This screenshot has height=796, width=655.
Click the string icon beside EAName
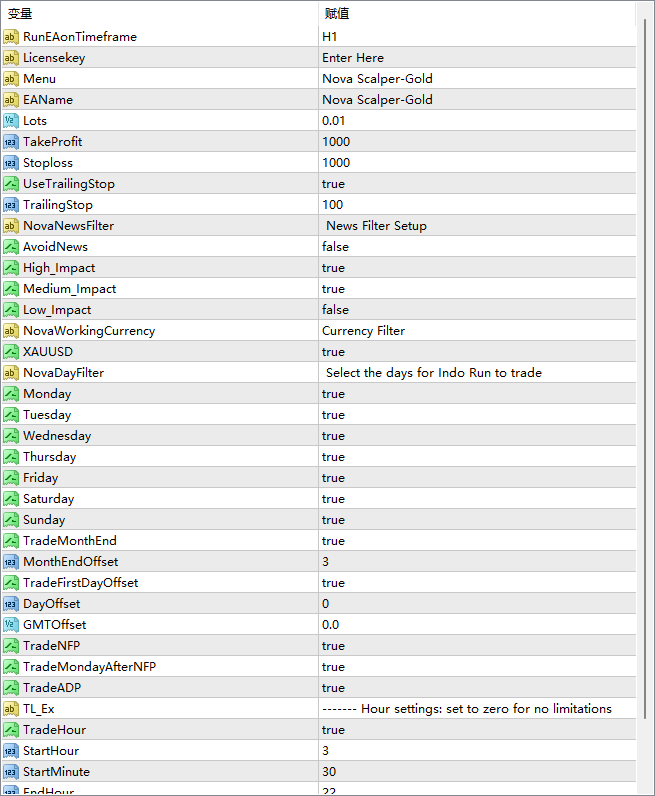[11, 100]
